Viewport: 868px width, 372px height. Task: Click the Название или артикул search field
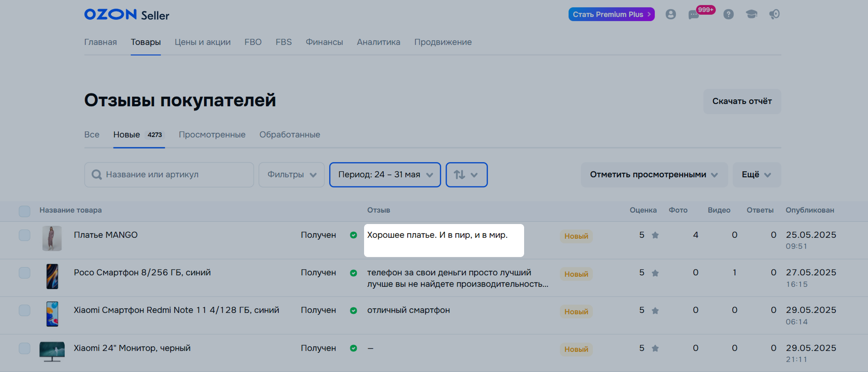click(x=169, y=175)
